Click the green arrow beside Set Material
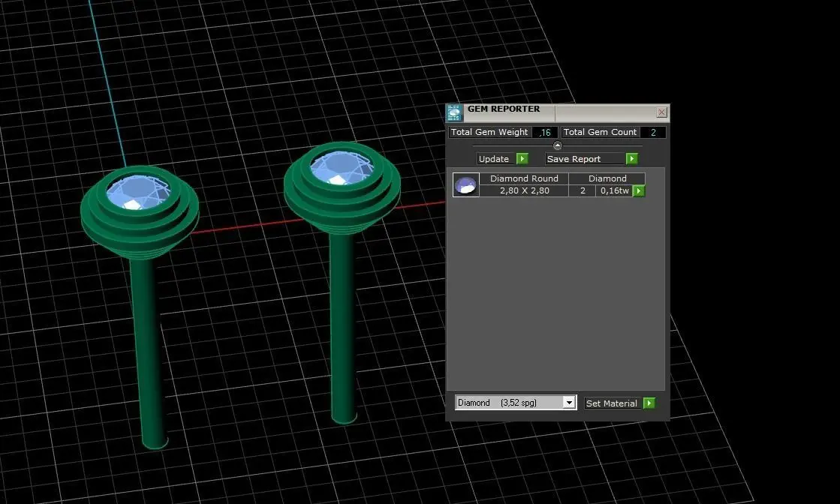This screenshot has width=840, height=504. (649, 403)
